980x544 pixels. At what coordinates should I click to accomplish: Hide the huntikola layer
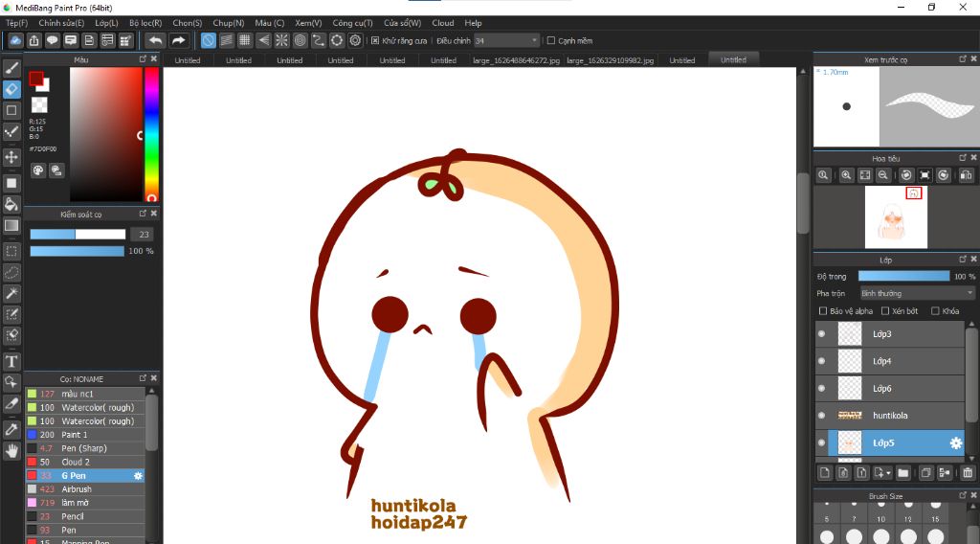pyautogui.click(x=822, y=416)
